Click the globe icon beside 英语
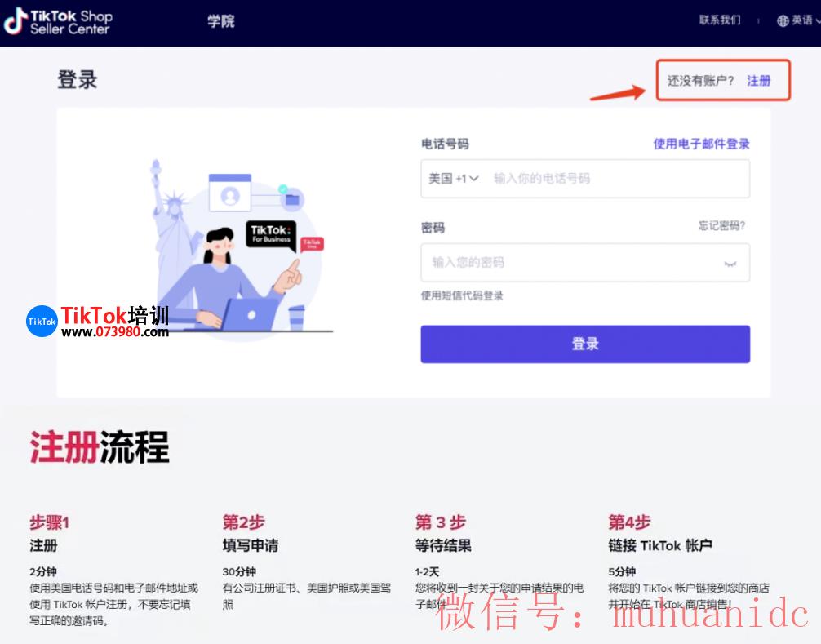Image resolution: width=821 pixels, height=644 pixels. [x=783, y=20]
